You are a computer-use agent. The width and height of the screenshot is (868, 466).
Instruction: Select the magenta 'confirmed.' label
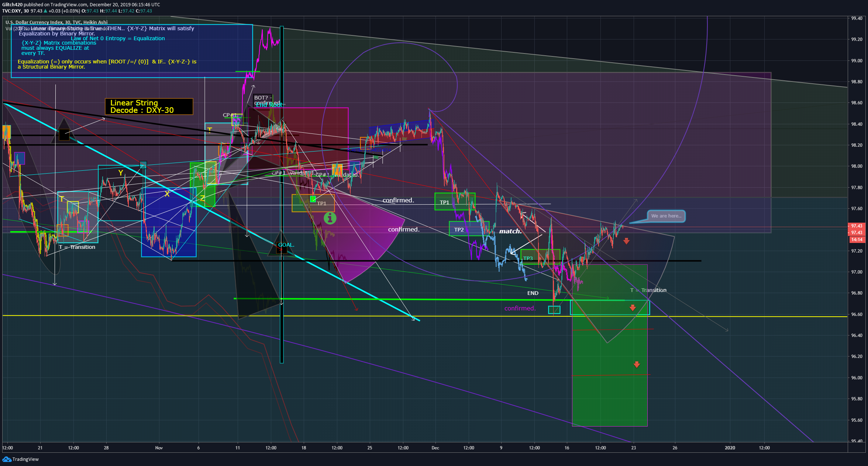[520, 308]
